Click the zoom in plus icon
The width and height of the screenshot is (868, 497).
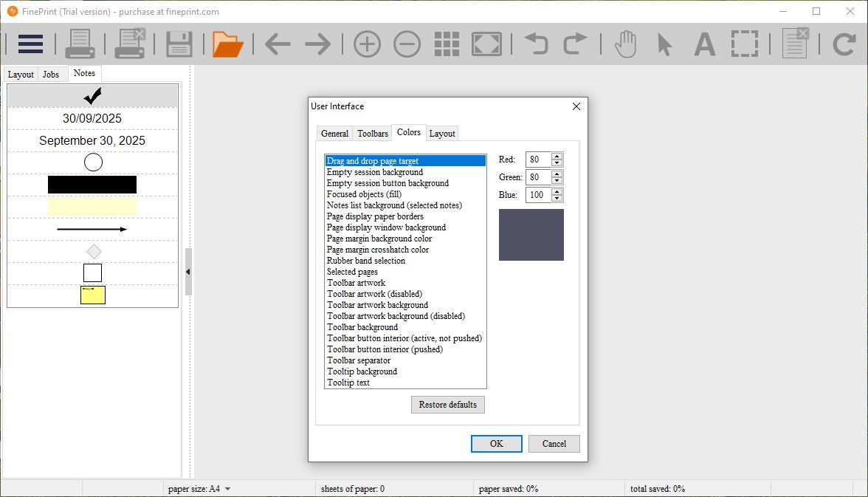tap(367, 44)
